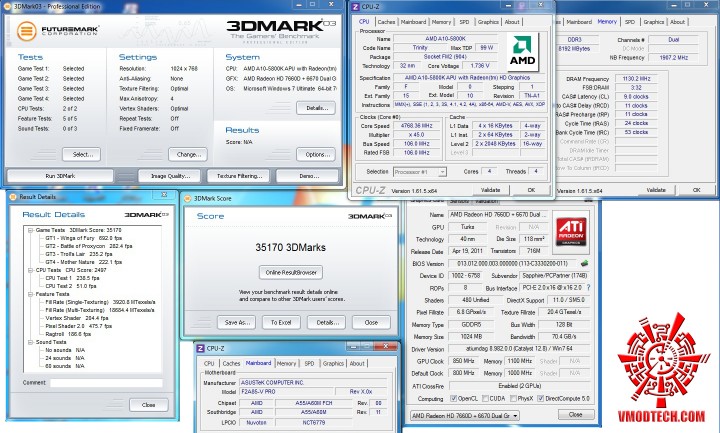
Task: Click the Demo... button
Action: [307, 176]
